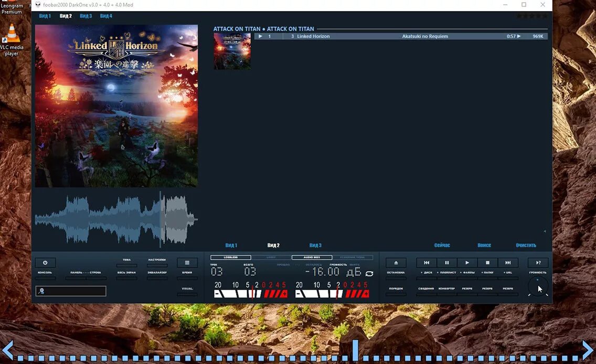Click the -16.00 дБ volume readout
This screenshot has width=596, height=364.
point(333,272)
